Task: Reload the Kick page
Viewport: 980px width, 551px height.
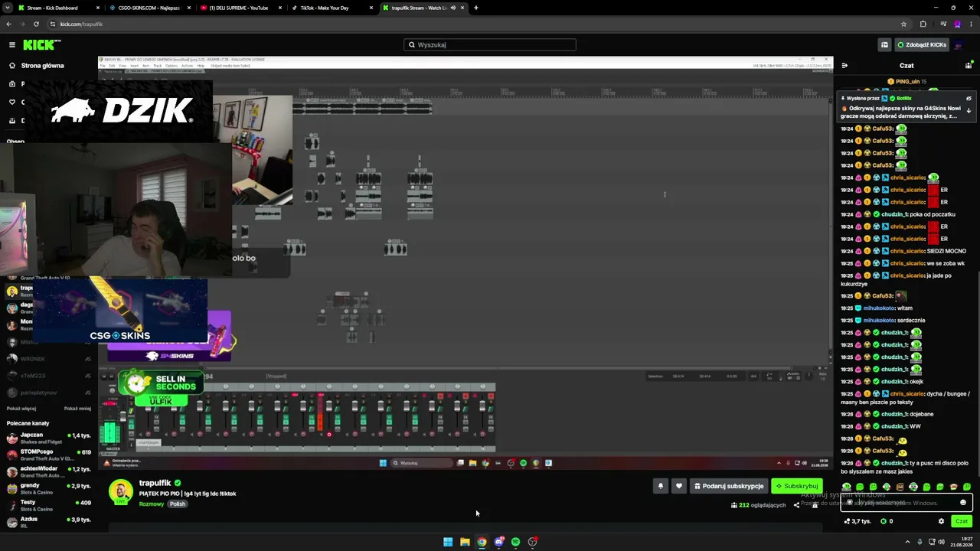Action: coord(36,24)
